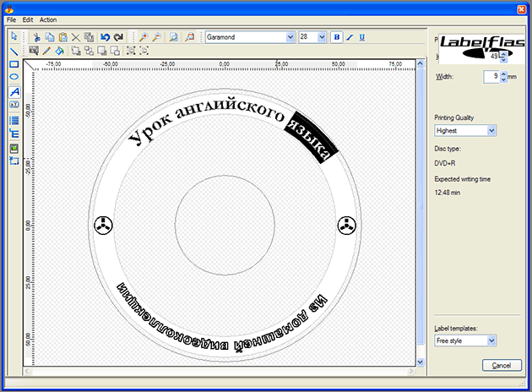Toggle underline text formatting
Screen dimensions: 532x392
tap(362, 37)
